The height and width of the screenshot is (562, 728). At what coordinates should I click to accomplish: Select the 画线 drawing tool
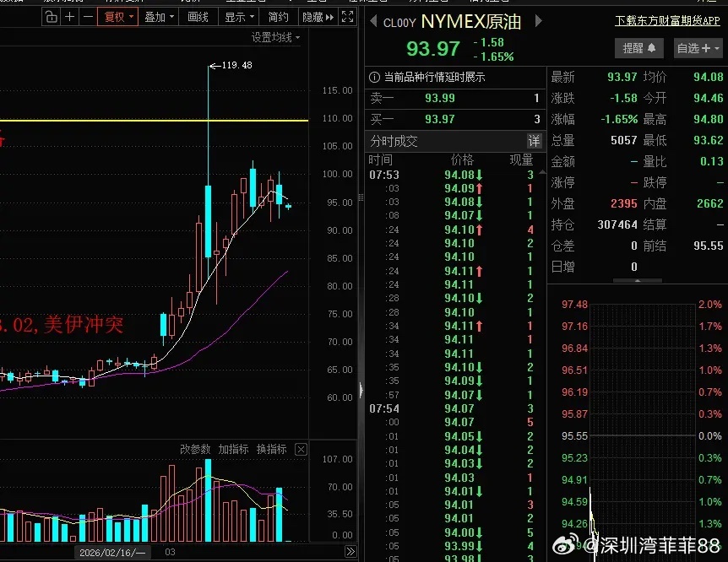pyautogui.click(x=199, y=16)
